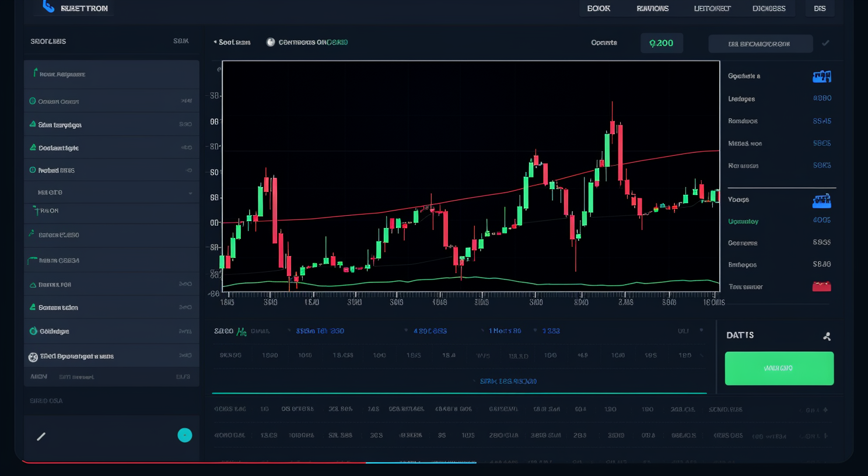Click the outline triangle icon beside Daarsa FGA
The height and width of the screenshot is (476, 868).
coord(33,285)
